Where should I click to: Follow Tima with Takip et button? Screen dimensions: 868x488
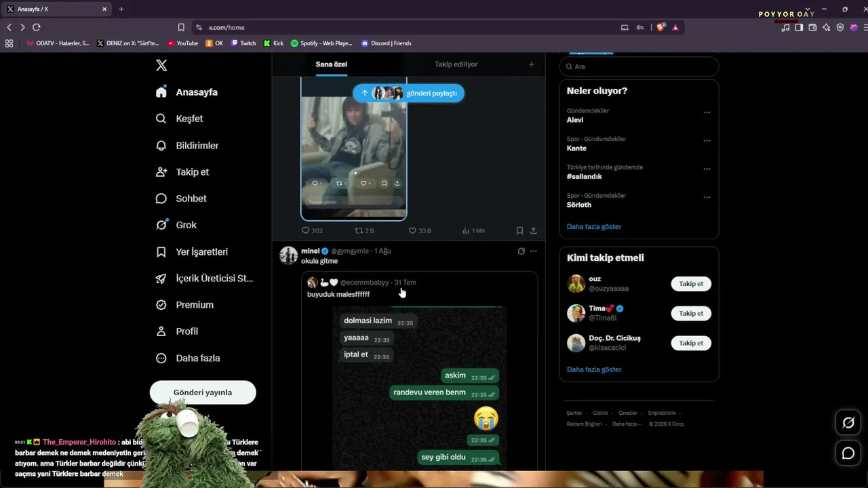[x=691, y=314]
